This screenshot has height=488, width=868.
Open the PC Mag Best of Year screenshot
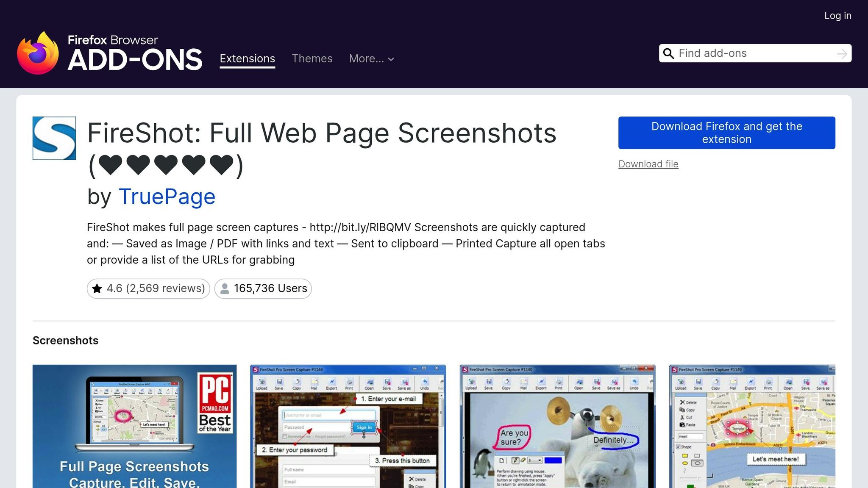[134, 426]
